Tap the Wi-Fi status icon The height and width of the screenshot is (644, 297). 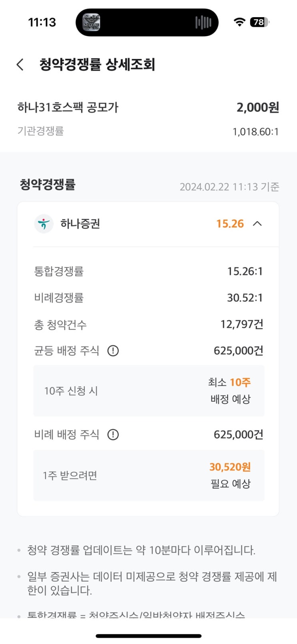pos(239,22)
